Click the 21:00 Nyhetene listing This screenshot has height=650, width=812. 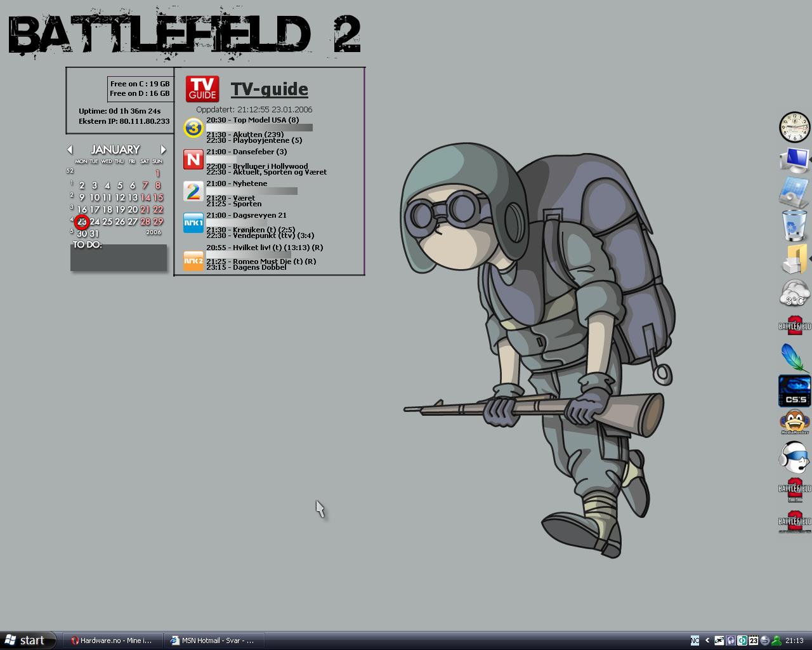click(x=237, y=183)
